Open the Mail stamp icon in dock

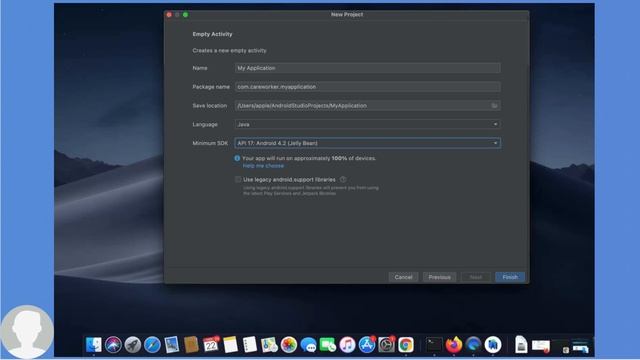coord(172,345)
